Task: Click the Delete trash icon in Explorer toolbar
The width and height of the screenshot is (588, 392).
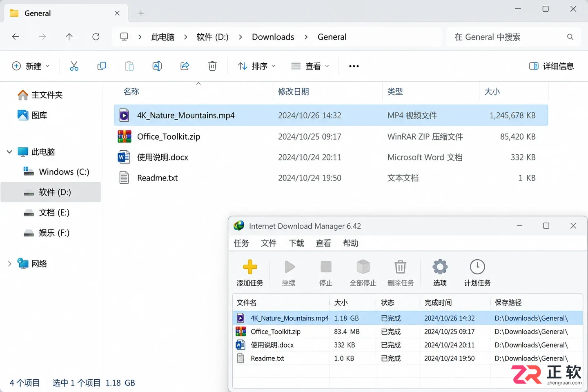Action: click(212, 66)
